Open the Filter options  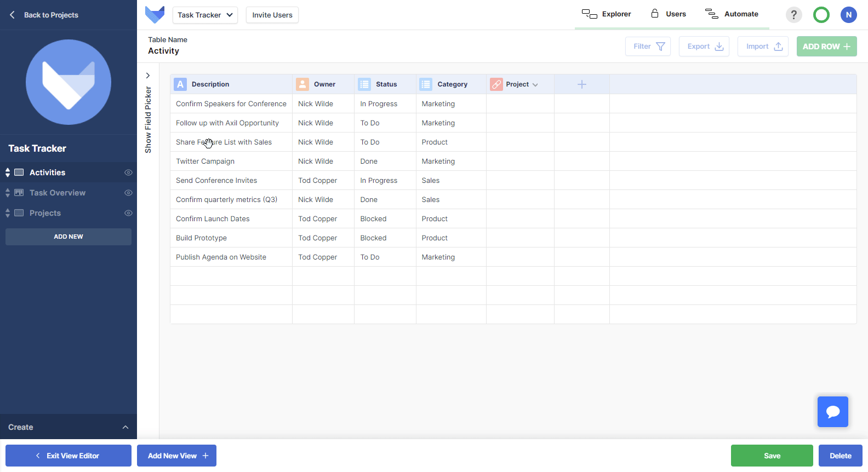pyautogui.click(x=648, y=47)
